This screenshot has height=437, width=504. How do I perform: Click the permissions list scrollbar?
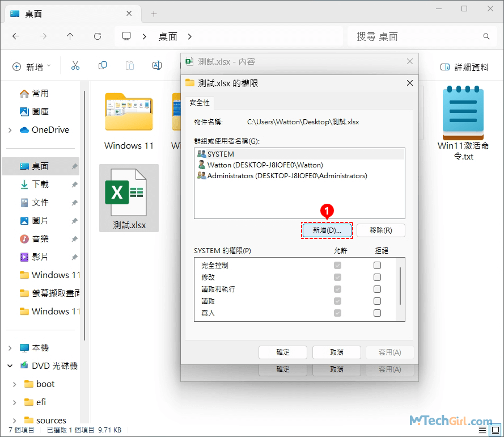400,287
